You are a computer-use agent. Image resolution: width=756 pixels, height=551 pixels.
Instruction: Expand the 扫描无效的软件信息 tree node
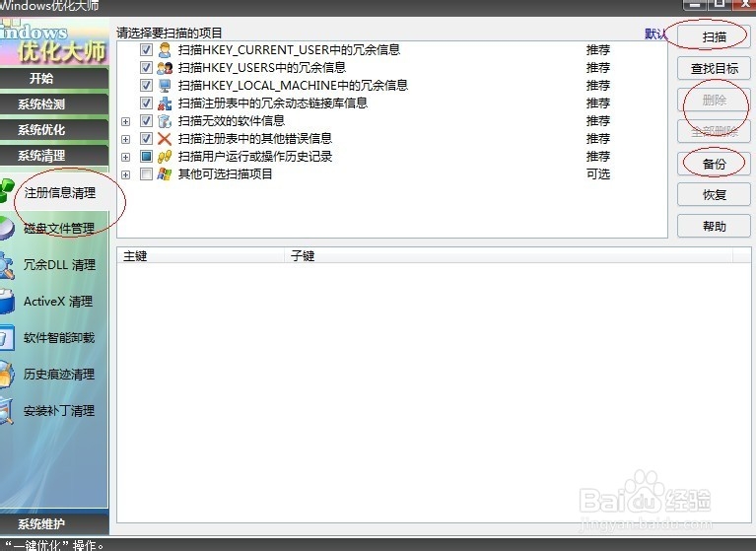pos(126,121)
